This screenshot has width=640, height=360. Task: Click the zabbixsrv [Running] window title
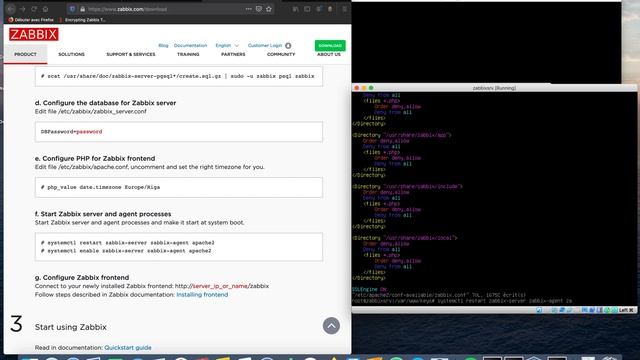click(x=494, y=88)
